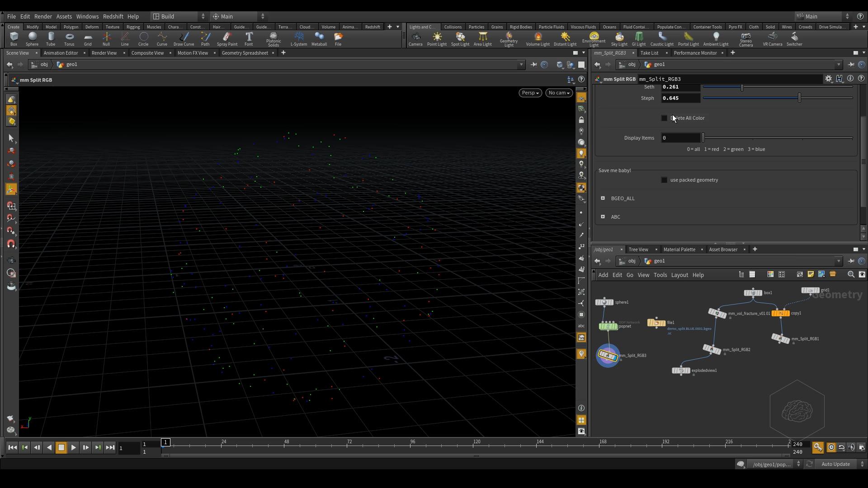The image size is (868, 488).
Task: Open the Persp viewport dropdown
Action: coord(530,93)
